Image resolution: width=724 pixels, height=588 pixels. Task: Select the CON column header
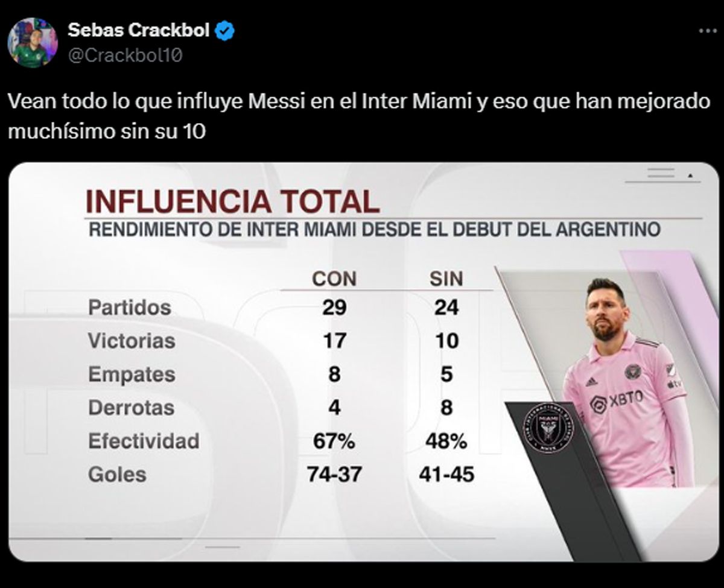tap(334, 279)
